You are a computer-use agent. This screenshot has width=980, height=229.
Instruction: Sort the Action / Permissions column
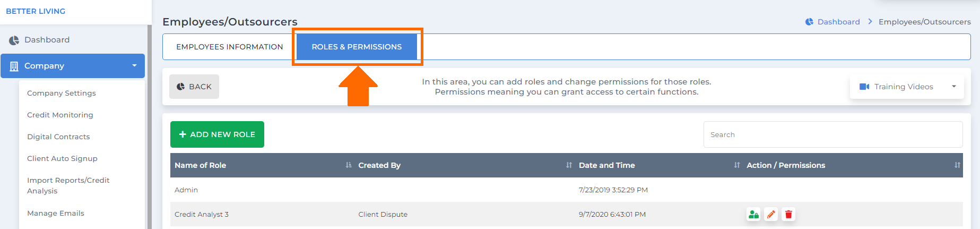point(957,165)
